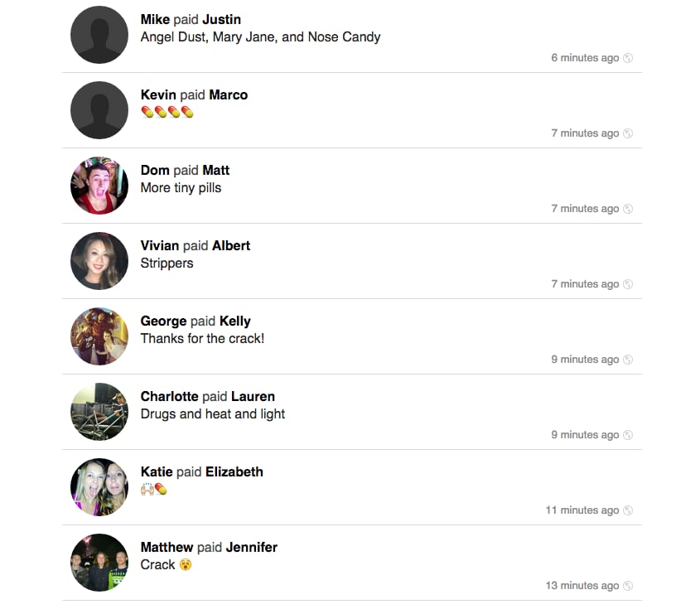Visit Jennifer's profile name link

pos(252,548)
